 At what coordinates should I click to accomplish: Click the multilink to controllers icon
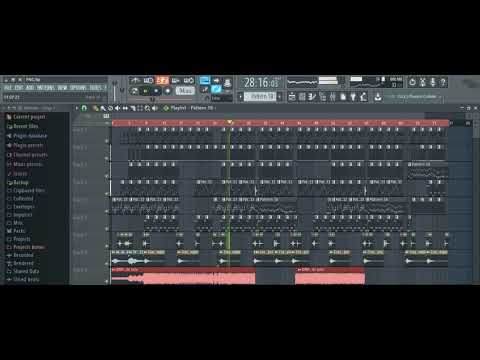click(x=227, y=83)
